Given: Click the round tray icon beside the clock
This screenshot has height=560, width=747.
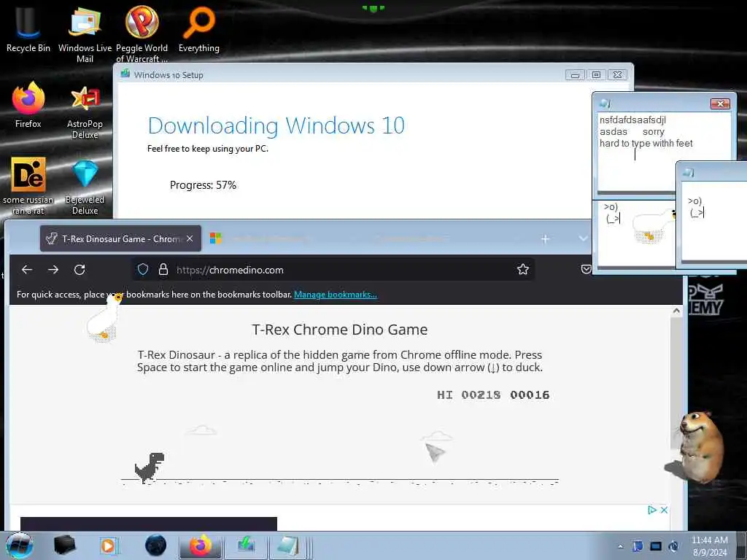Looking at the screenshot, I should click(673, 546).
